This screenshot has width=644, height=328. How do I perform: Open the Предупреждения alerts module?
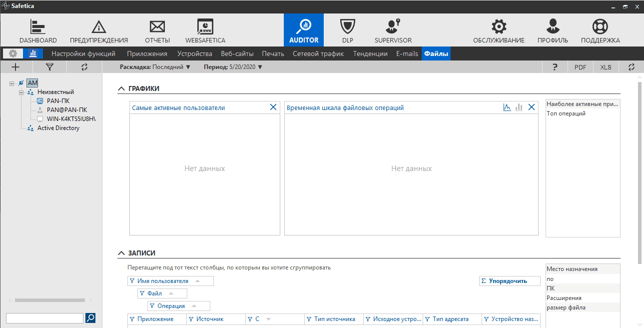pyautogui.click(x=99, y=31)
